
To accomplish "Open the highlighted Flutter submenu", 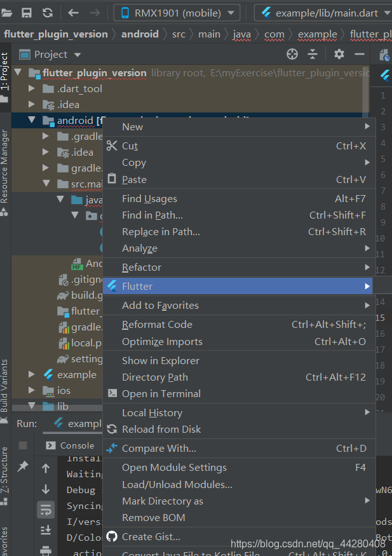I will coord(238,286).
